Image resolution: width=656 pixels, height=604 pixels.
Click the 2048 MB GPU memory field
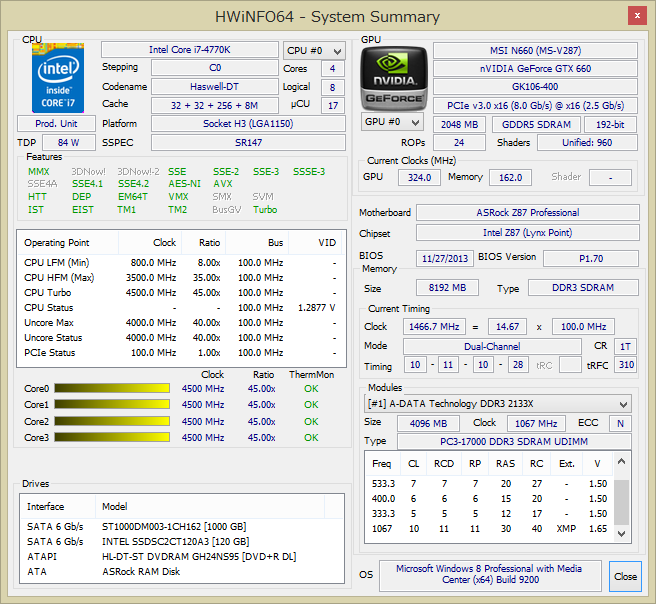coord(459,125)
